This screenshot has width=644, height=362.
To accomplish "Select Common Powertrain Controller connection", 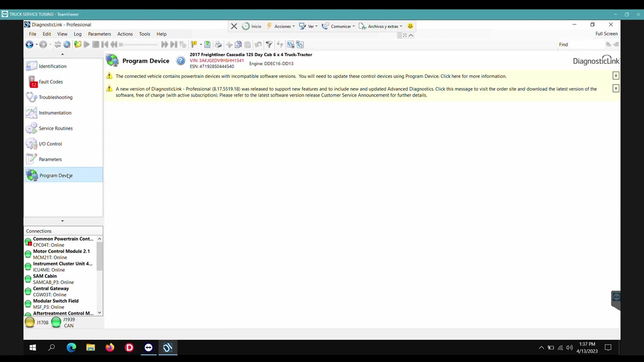I will pyautogui.click(x=60, y=242).
